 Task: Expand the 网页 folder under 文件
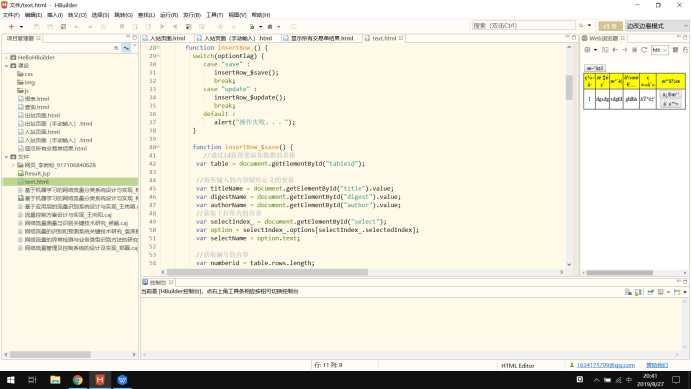(x=13, y=165)
